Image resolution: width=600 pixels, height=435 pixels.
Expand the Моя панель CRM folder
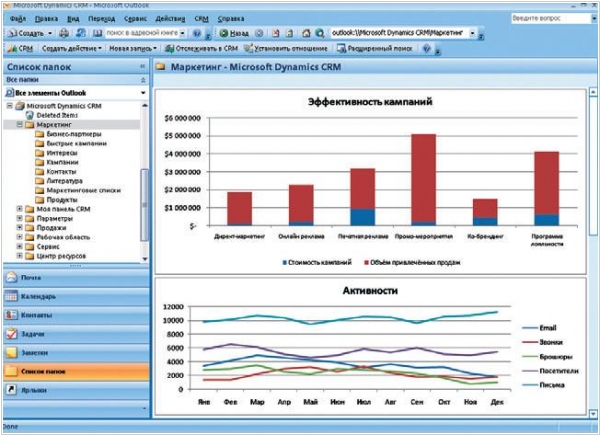19,209
